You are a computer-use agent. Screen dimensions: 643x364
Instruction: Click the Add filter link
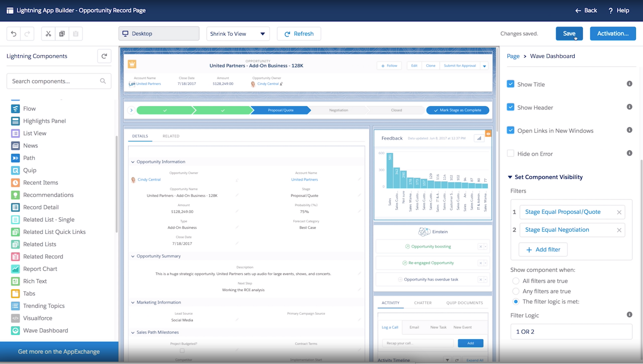point(543,249)
